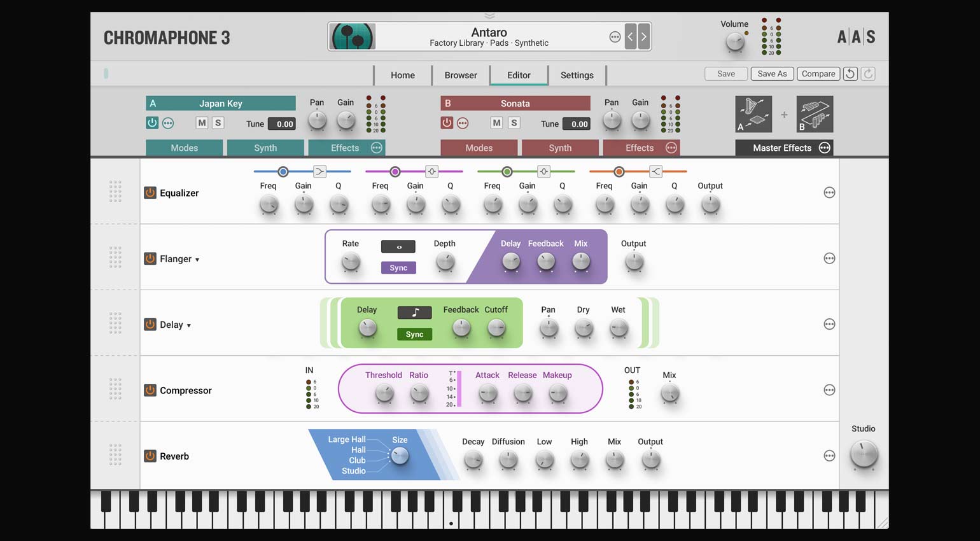980x541 pixels.
Task: Switch to the Home tab
Action: click(403, 74)
